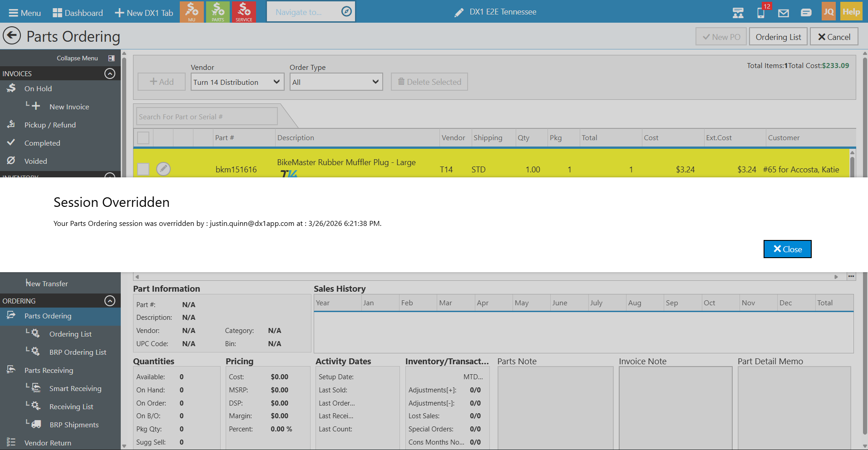Collapse the INVOICES section
868x450 pixels.
point(110,73)
